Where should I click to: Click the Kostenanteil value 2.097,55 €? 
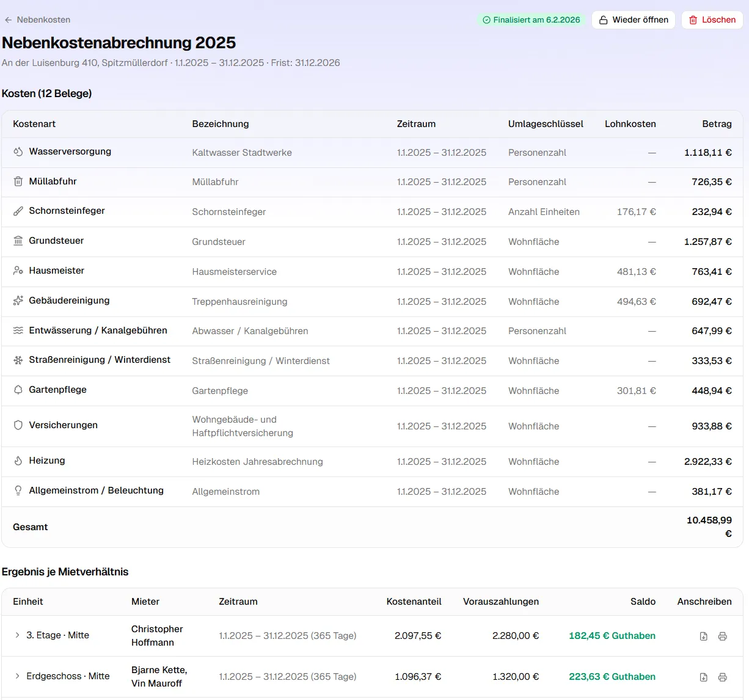click(x=418, y=636)
